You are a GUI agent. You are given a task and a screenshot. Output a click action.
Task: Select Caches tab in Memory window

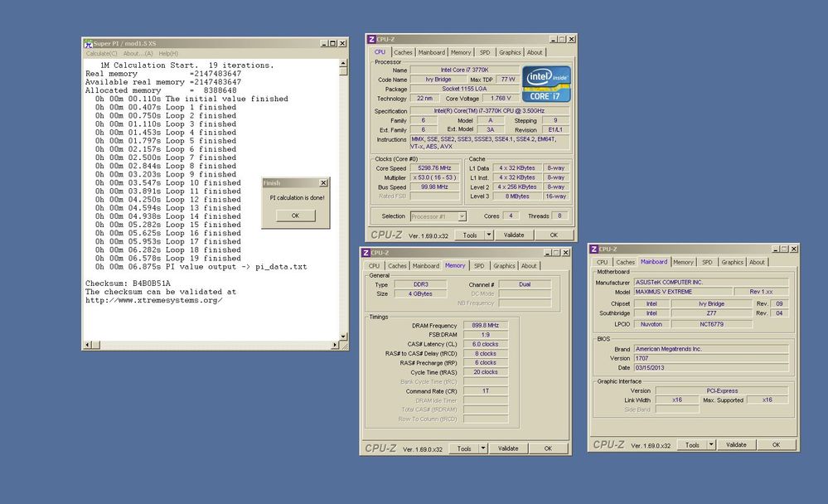(397, 266)
